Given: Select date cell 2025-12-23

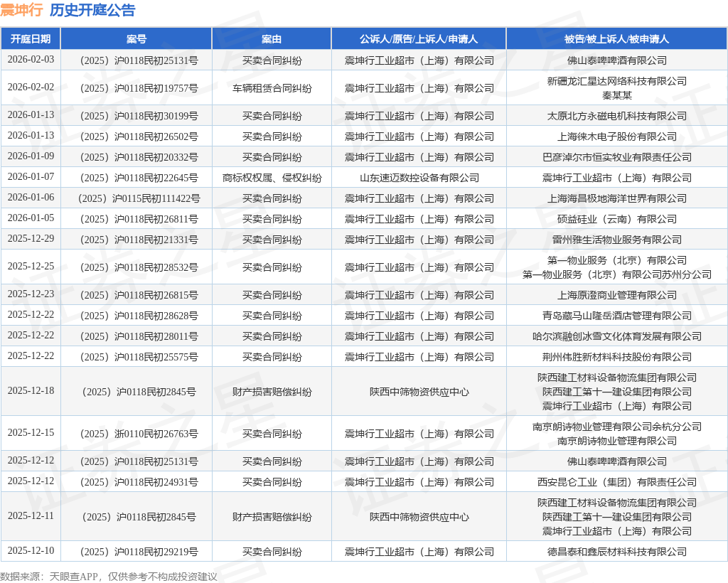Looking at the screenshot, I should click(31, 294).
